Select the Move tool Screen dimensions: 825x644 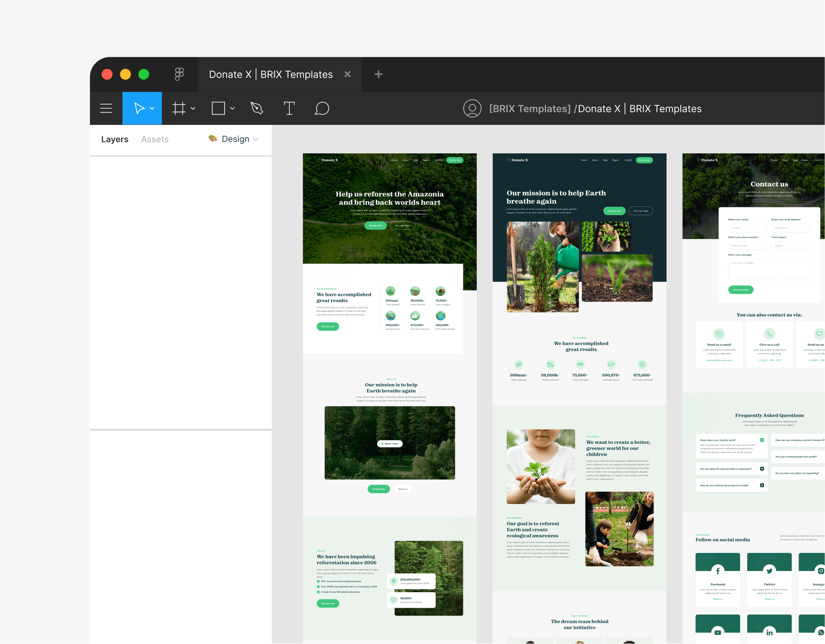[x=139, y=108]
